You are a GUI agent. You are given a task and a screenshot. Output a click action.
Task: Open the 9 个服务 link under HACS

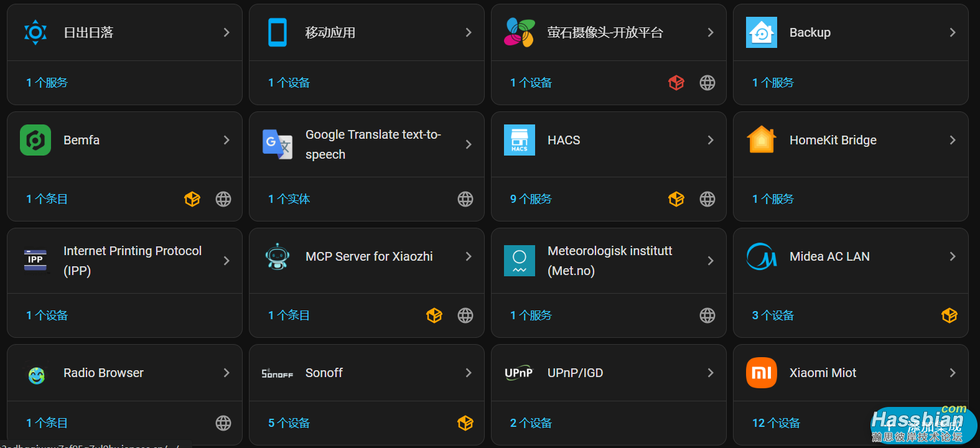[531, 199]
